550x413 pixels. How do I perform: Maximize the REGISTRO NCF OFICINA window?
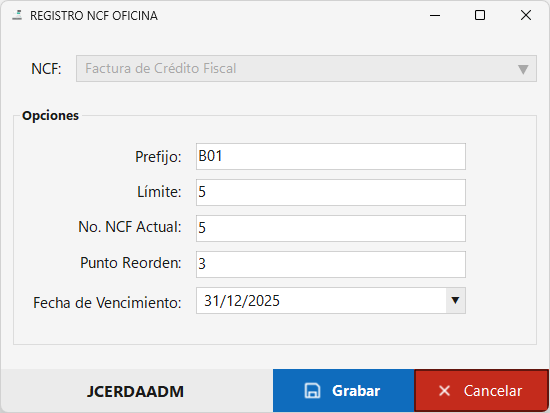[x=480, y=15]
